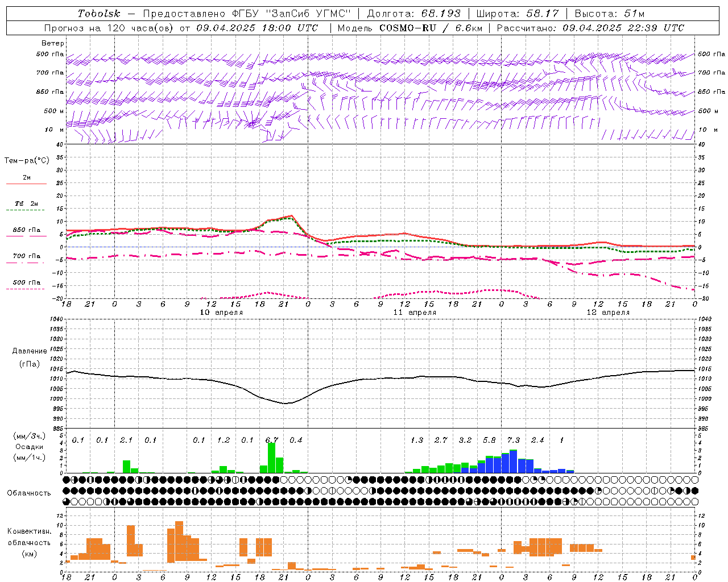The height and width of the screenshot is (582, 728).
Task: Click the "Осадки" precipitation label
Action: pos(30,447)
